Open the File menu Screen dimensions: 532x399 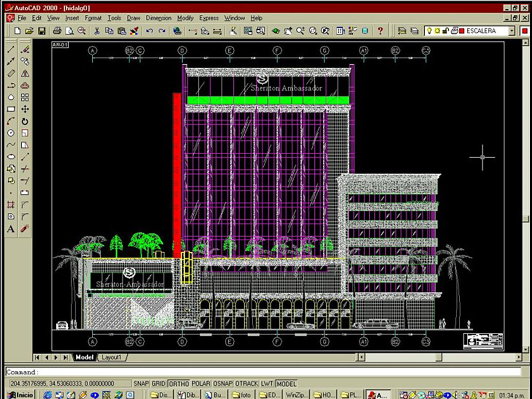(22, 18)
